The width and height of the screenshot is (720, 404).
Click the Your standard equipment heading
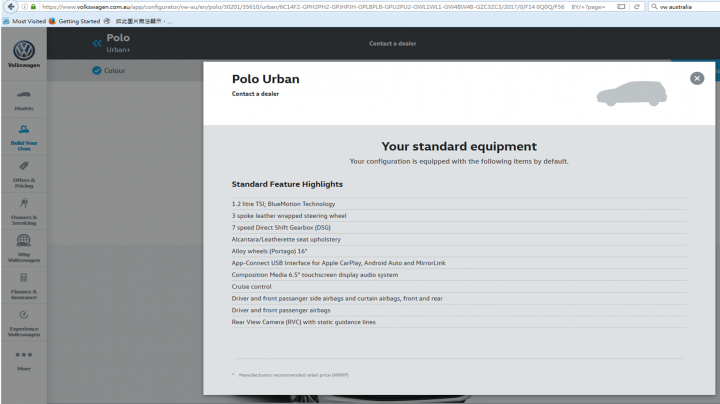pyautogui.click(x=459, y=146)
